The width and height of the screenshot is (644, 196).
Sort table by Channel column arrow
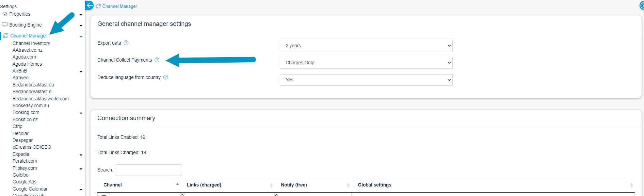coord(177,184)
